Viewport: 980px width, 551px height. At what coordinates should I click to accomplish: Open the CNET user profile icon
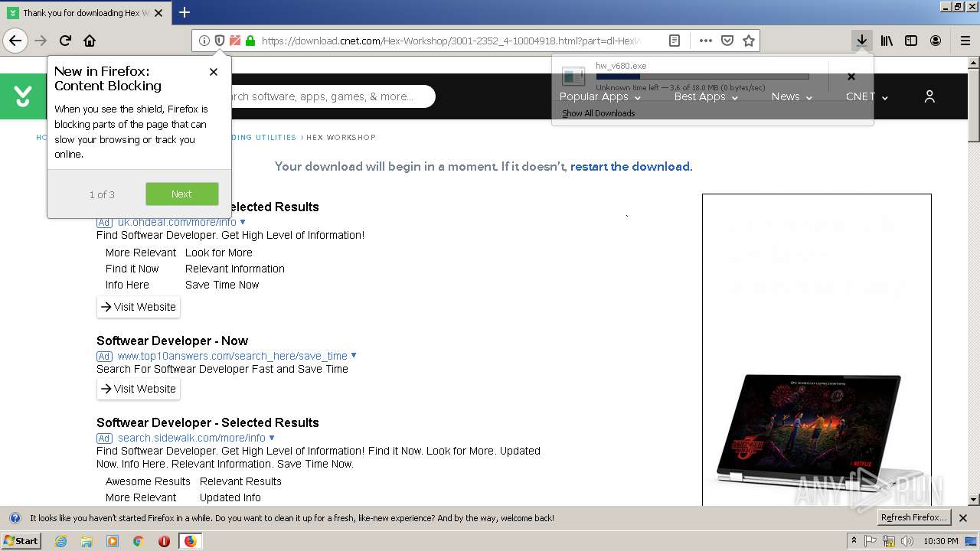tap(929, 96)
